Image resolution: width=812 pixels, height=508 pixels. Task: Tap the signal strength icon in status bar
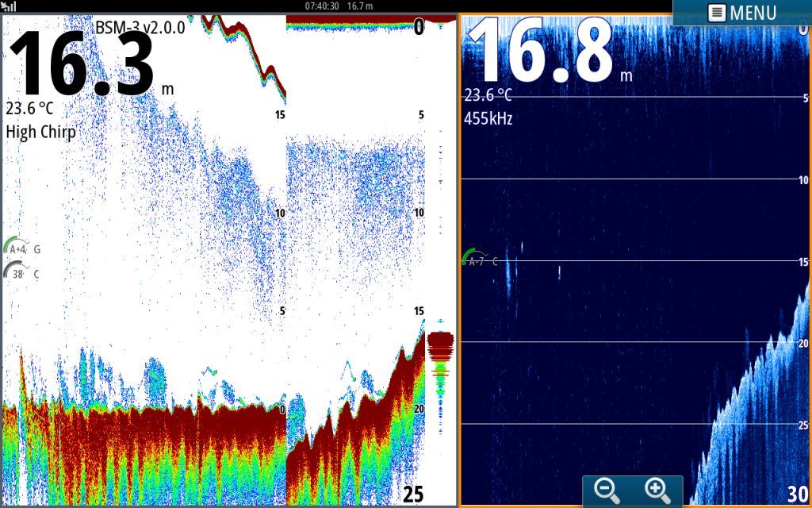coord(9,6)
